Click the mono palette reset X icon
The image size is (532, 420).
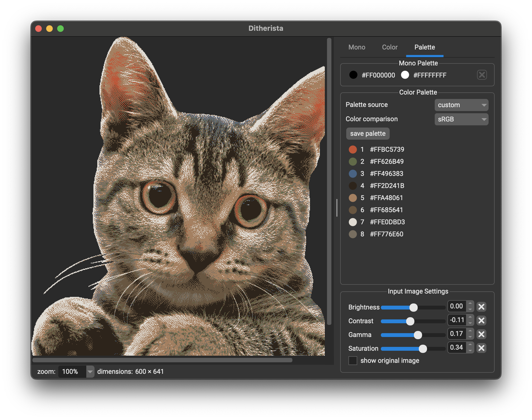pos(482,75)
